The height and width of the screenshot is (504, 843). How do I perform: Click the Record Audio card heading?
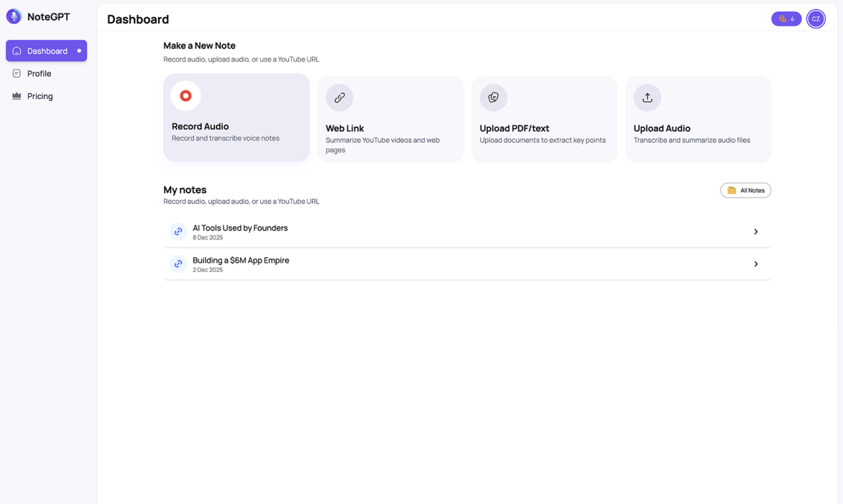point(200,127)
